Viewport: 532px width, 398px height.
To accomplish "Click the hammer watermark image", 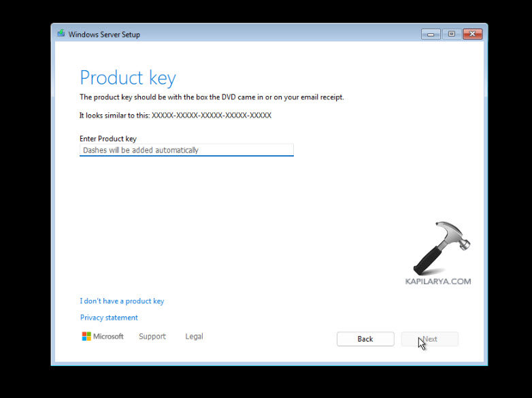I will (442, 248).
